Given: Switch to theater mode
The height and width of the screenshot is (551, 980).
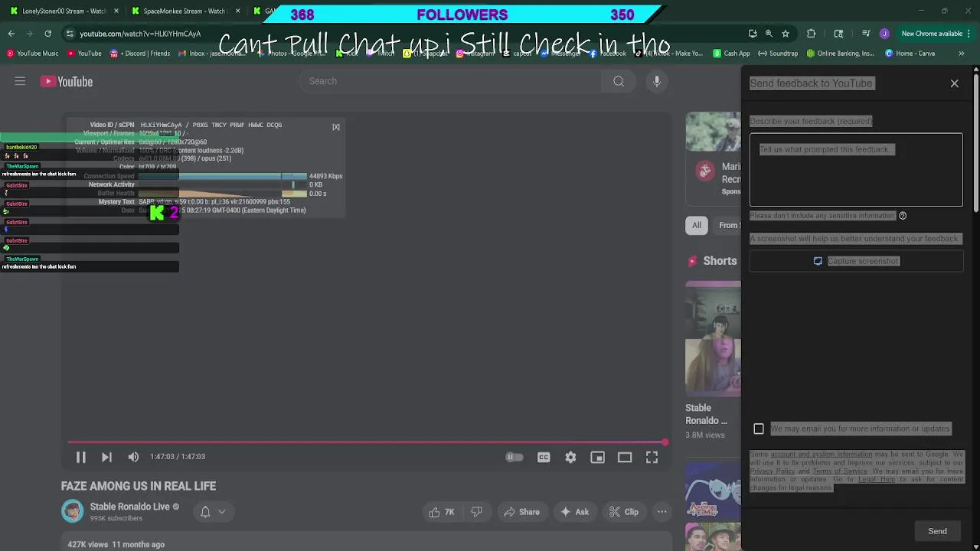Looking at the screenshot, I should point(625,457).
